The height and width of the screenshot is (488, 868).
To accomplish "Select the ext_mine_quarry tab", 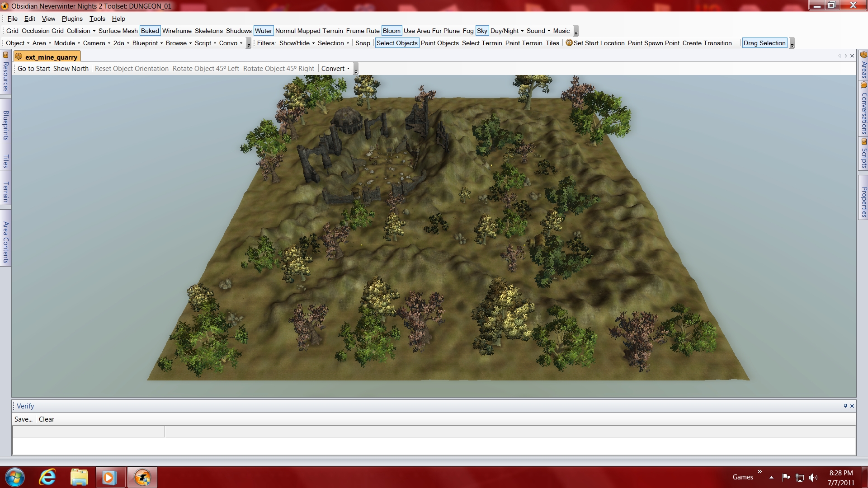I will coord(51,57).
